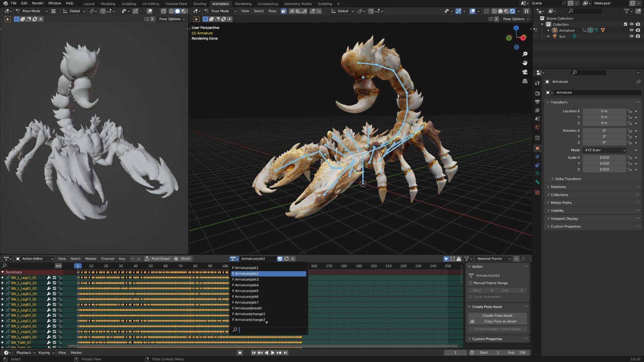The width and height of the screenshot is (644, 362).
Task: Click the Blender logo menu icon
Action: tap(5, 3)
